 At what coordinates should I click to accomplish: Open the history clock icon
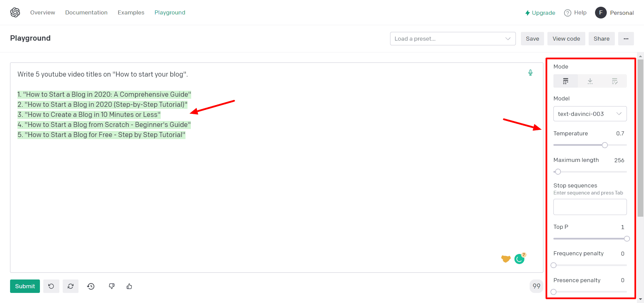coord(91,286)
